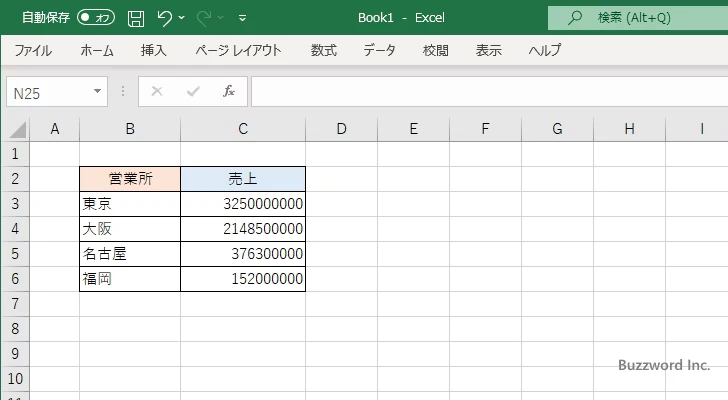
Task: Select the 福岡 cell
Action: click(x=130, y=279)
